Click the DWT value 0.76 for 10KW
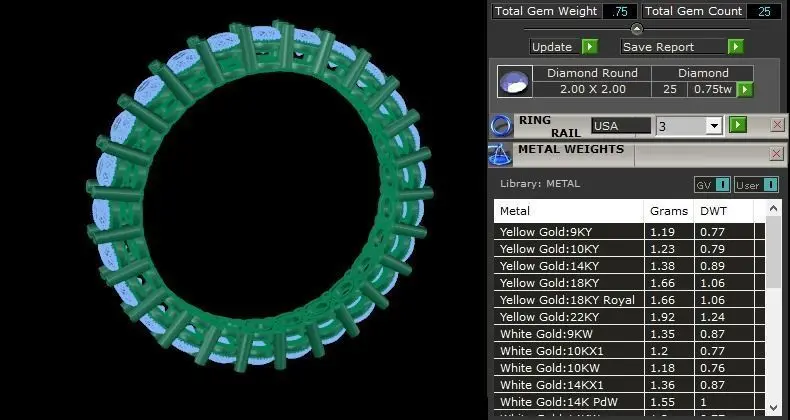This screenshot has width=790, height=420. (724, 368)
